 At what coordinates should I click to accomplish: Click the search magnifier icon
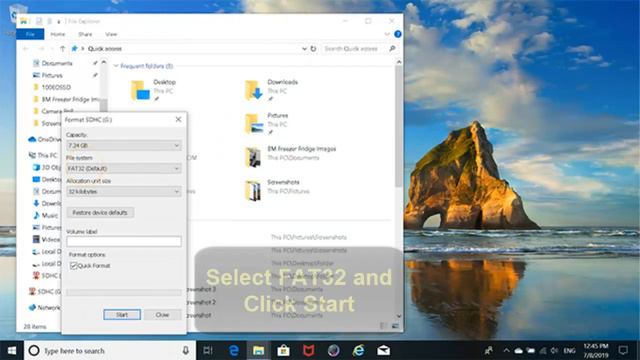coord(392,49)
